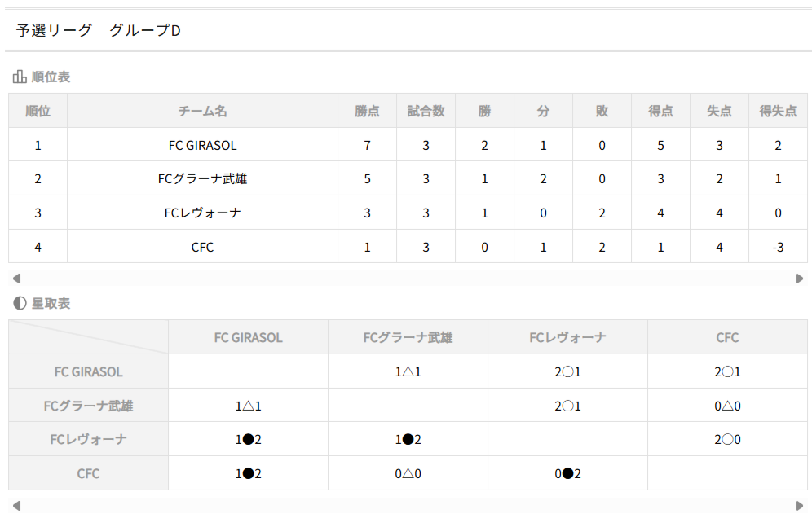The height and width of the screenshot is (514, 812).
Task: Click the 勝点 column header
Action: click(367, 111)
